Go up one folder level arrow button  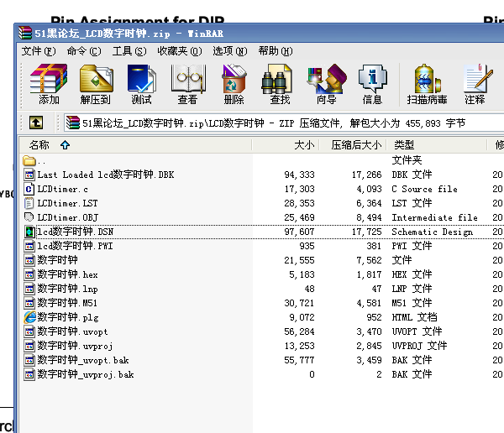tap(36, 123)
